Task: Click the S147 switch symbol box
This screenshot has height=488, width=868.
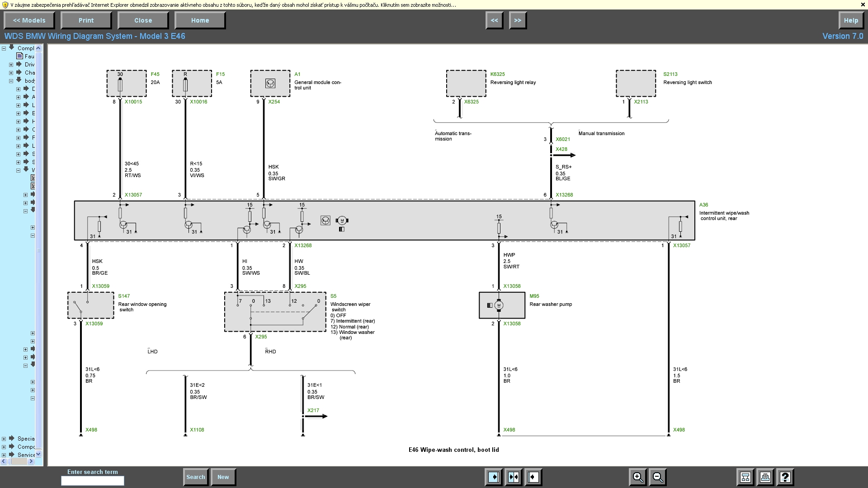Action: coord(91,305)
